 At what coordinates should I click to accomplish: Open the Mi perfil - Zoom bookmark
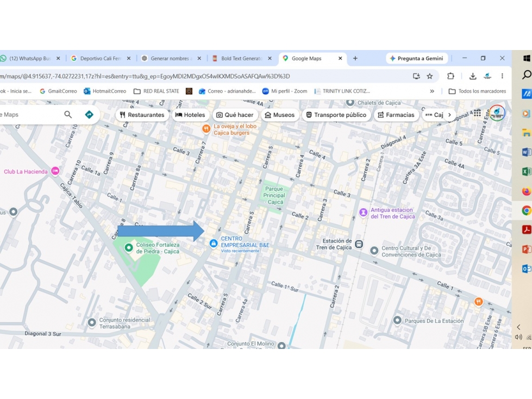tap(285, 91)
